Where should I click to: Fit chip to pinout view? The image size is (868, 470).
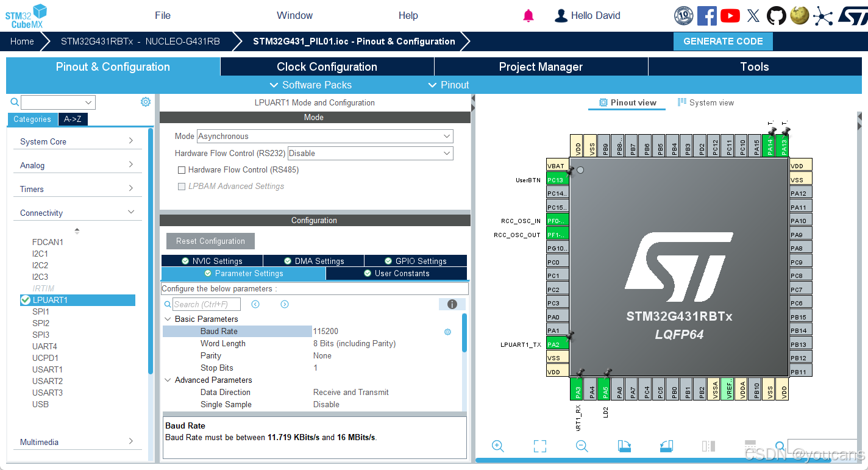point(539,446)
